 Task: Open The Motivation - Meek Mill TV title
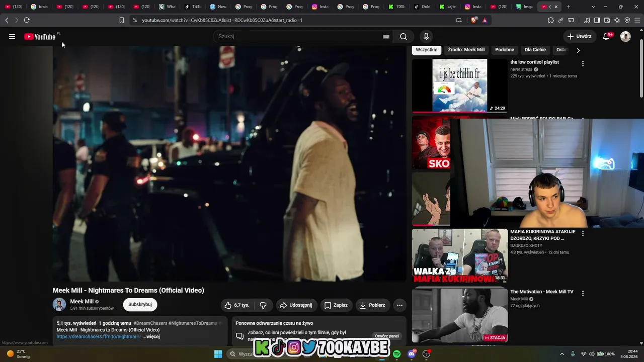(x=542, y=292)
